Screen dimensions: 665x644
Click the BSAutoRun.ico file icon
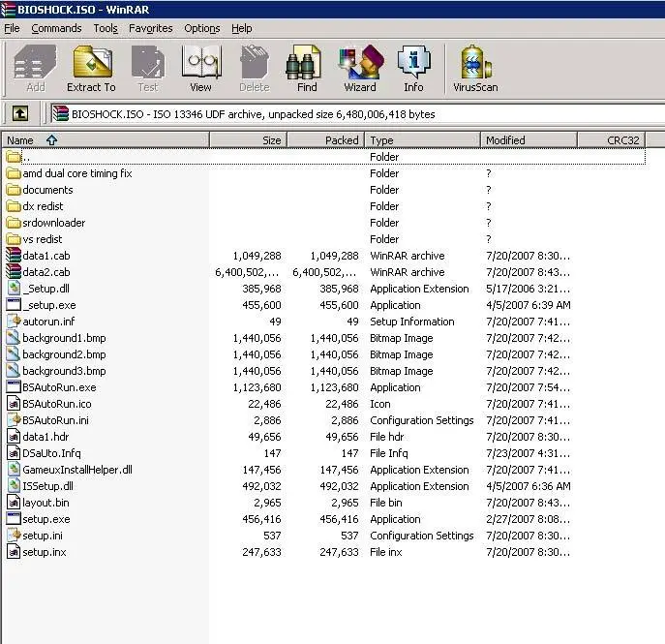coord(14,404)
